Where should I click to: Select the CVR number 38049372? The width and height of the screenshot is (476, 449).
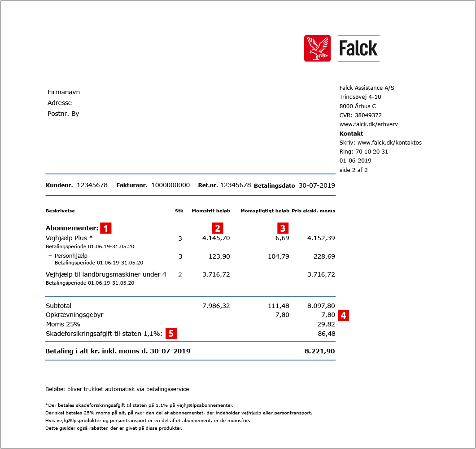click(x=368, y=115)
